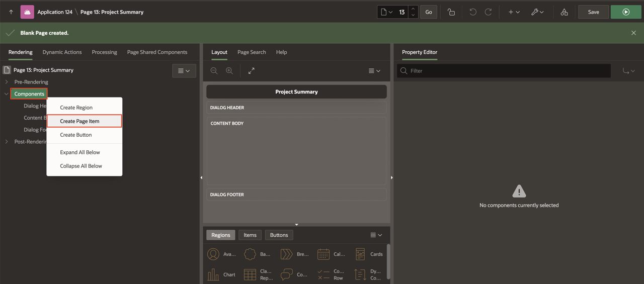Image resolution: width=644 pixels, height=284 pixels.
Task: Dismiss the Blank Page created message
Action: click(633, 33)
